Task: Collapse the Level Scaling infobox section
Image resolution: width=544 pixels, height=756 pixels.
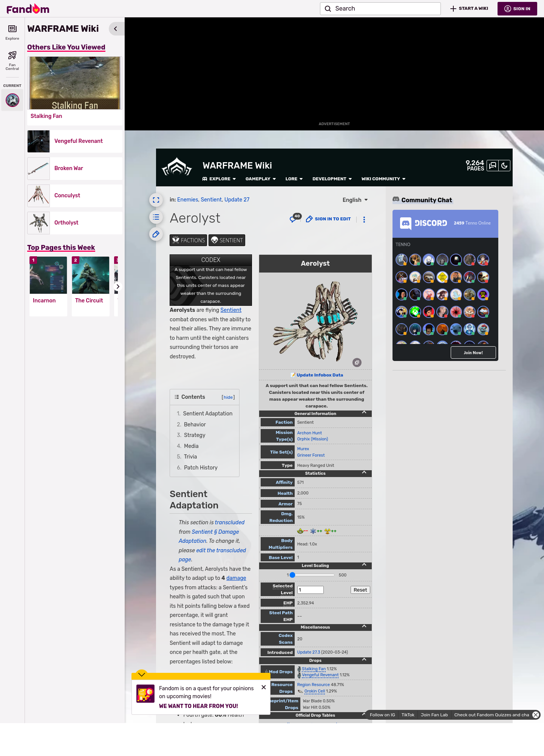Action: pos(364,565)
